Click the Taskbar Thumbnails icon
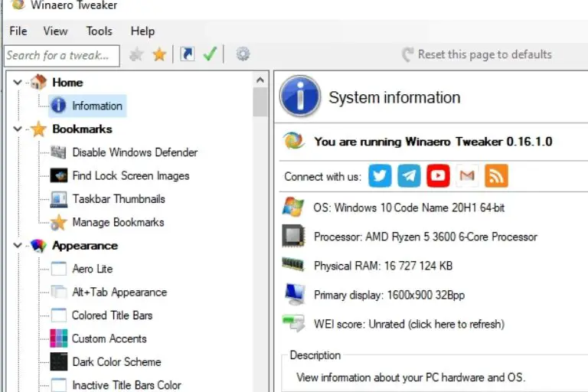 click(x=59, y=199)
